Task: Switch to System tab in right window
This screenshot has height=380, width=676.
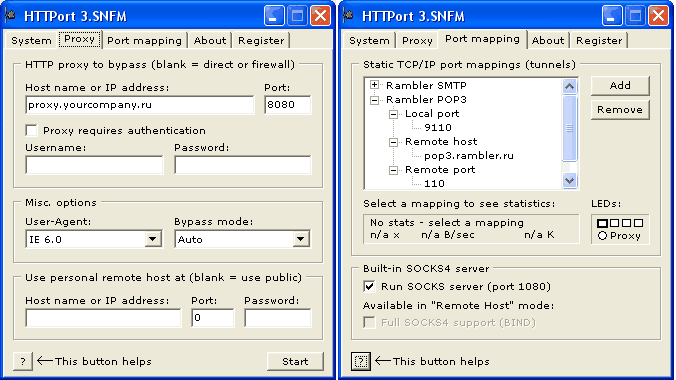Action: click(x=369, y=41)
